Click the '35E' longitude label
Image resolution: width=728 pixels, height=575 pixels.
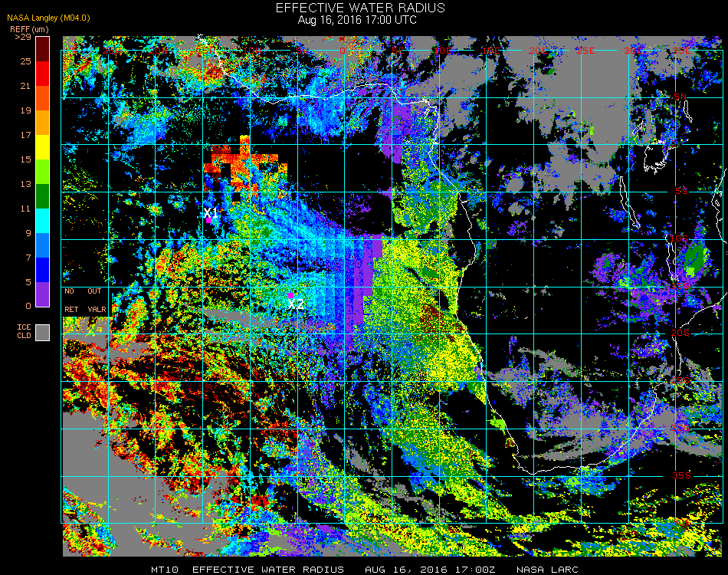tap(681, 51)
